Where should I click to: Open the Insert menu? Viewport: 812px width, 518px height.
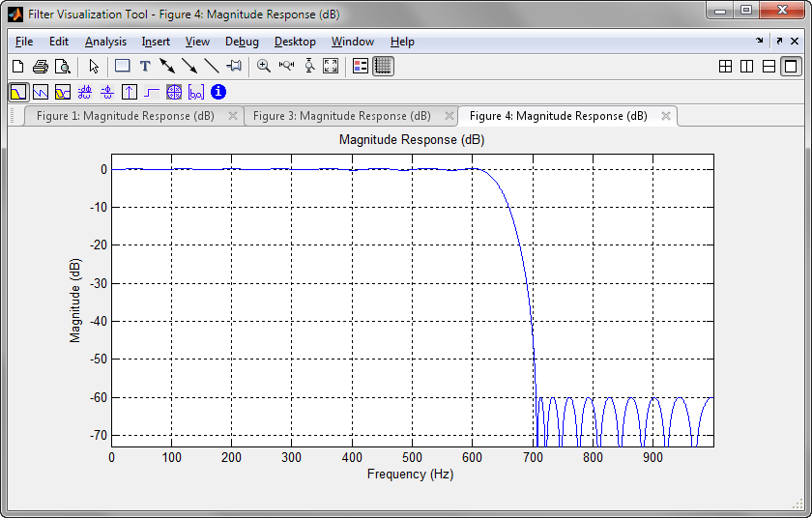(x=156, y=42)
